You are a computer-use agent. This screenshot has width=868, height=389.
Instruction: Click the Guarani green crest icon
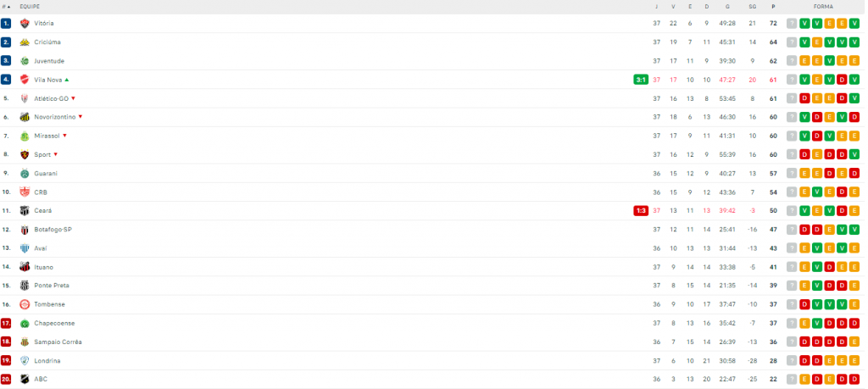(x=25, y=173)
